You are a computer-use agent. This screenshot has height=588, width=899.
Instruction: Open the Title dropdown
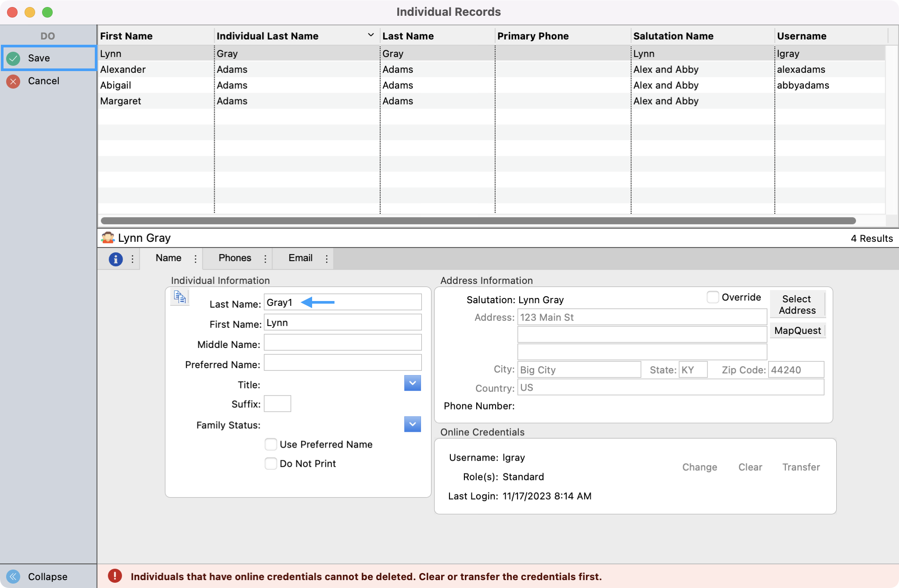pos(412,383)
